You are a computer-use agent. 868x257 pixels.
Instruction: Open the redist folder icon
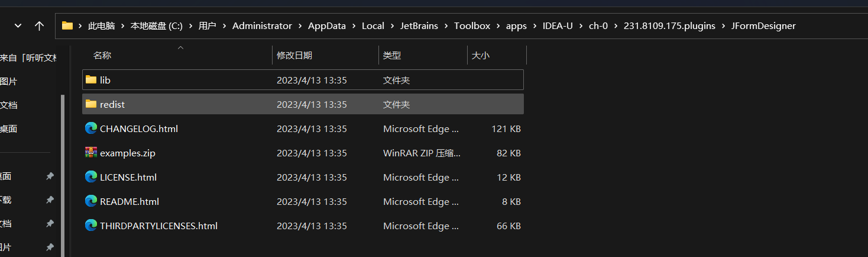click(91, 104)
